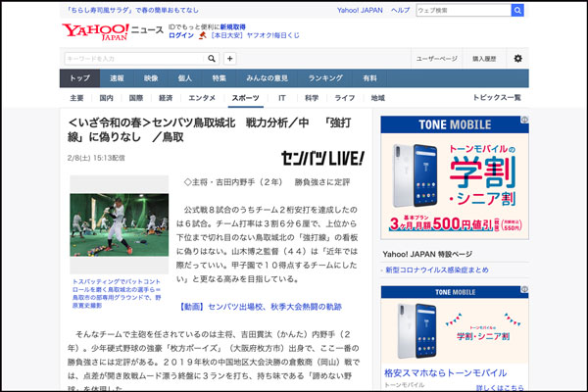Viewport: 588px width, 392px height.
Task: Click the Yahoo! JAPAN News logo
Action: click(100, 30)
